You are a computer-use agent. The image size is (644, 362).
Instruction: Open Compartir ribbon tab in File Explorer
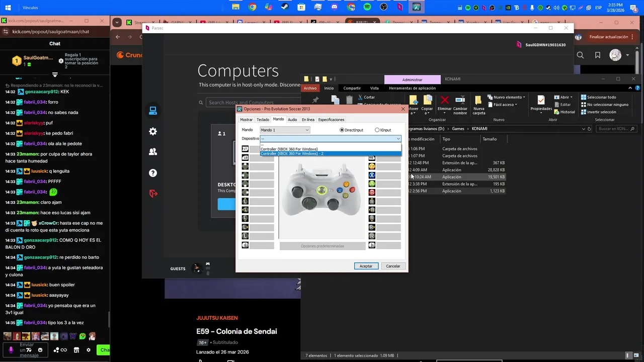tap(352, 88)
